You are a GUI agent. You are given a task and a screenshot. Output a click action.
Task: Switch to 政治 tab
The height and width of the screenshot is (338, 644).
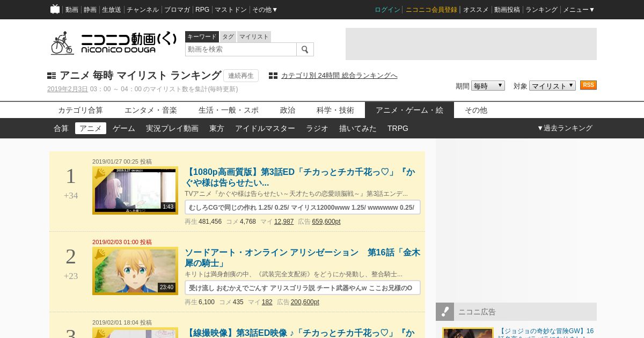coord(288,110)
